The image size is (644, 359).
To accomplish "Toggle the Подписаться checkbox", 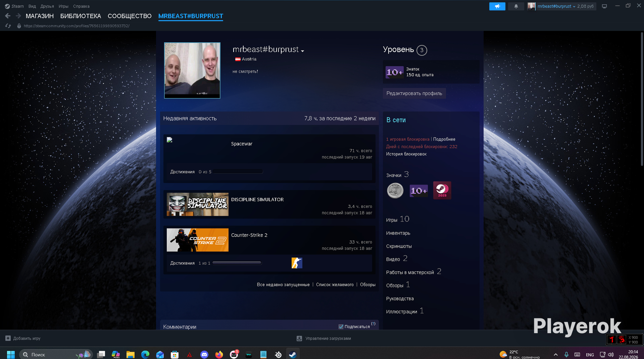I will click(x=341, y=327).
